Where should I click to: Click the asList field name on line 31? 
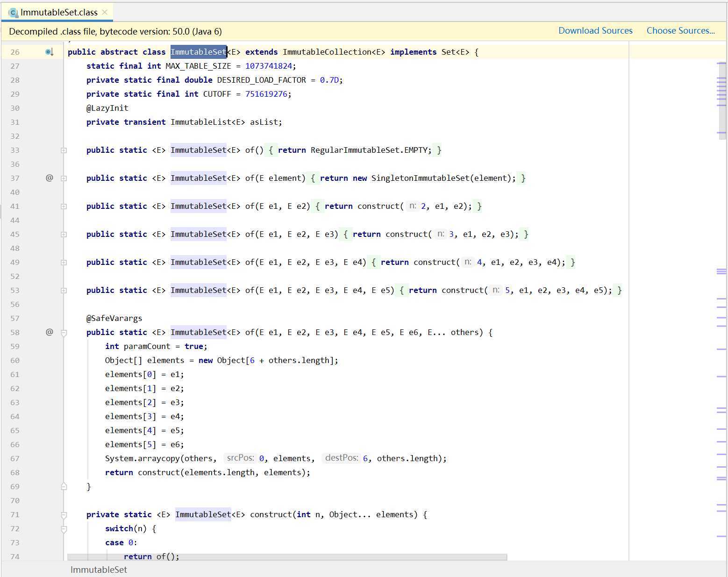click(264, 122)
